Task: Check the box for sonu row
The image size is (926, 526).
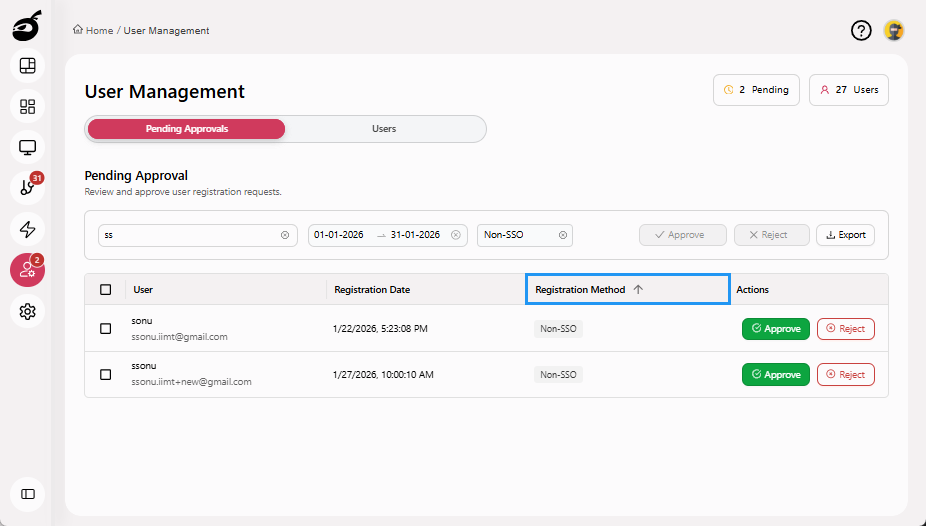Action: click(x=106, y=328)
